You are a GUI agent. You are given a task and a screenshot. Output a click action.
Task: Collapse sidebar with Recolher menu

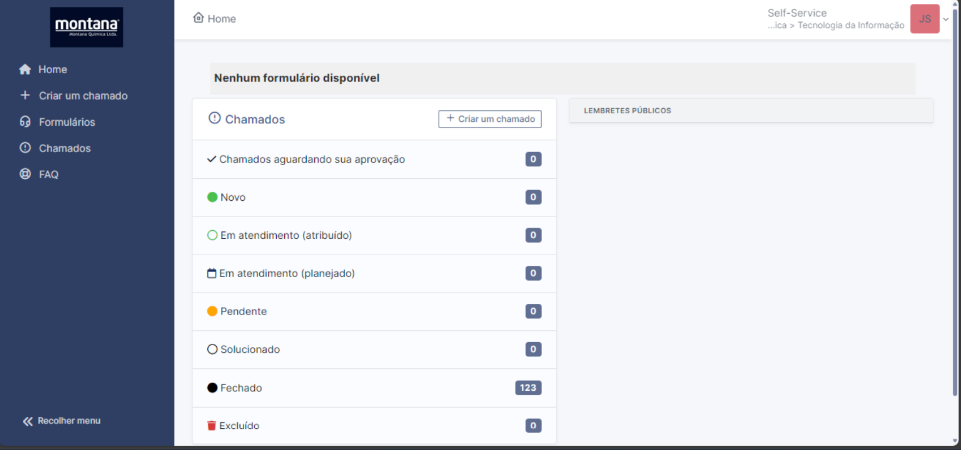(x=62, y=421)
